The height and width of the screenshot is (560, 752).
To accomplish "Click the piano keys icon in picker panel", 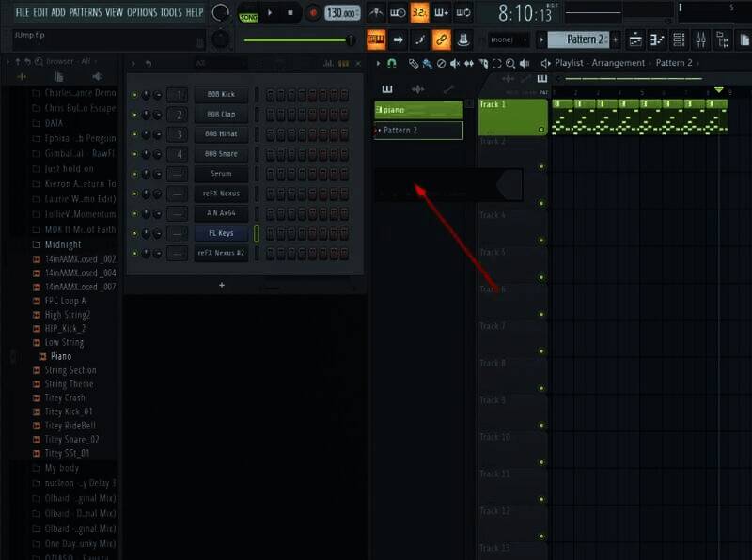I will [x=386, y=88].
